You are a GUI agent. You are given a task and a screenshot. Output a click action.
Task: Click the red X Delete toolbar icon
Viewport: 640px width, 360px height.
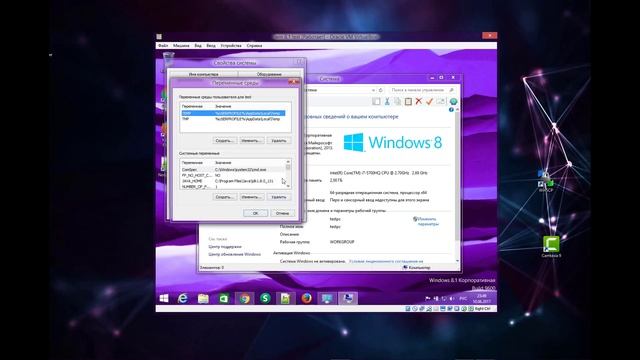418,101
